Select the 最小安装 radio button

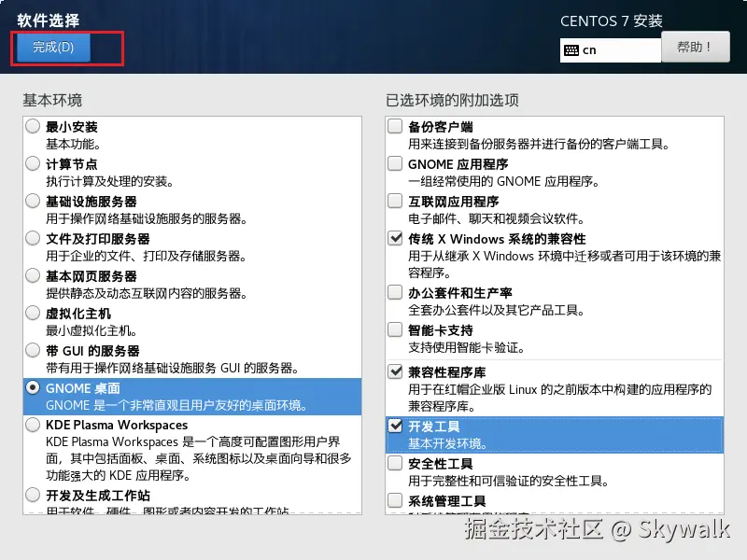33,126
